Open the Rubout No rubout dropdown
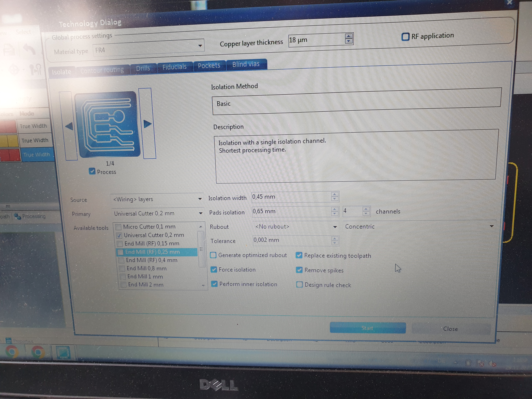This screenshot has height=399, width=532. 335,227
